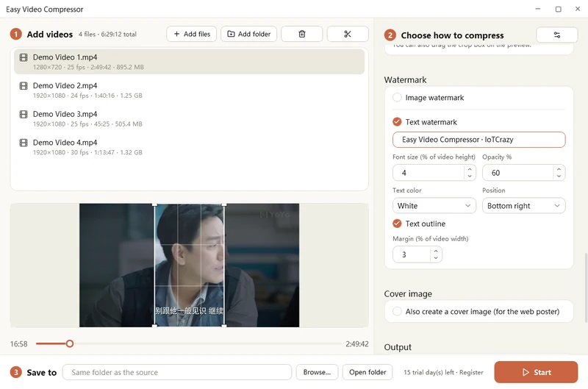Select Demo Video 3.mp4 in the list

(x=189, y=118)
